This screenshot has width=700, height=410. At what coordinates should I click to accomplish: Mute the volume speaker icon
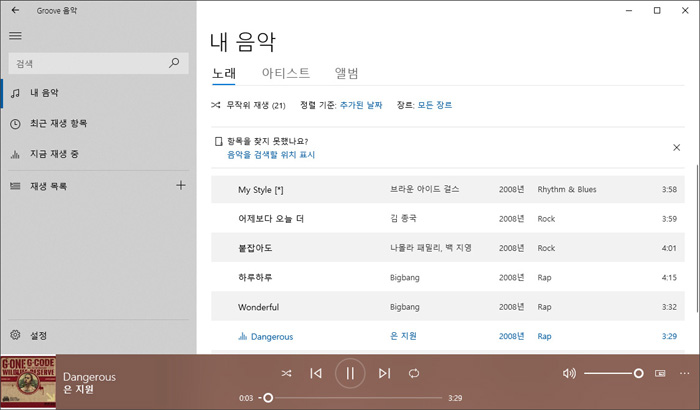[569, 373]
